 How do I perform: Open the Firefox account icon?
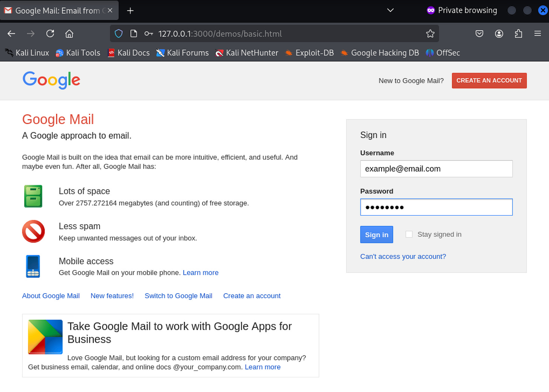(499, 34)
